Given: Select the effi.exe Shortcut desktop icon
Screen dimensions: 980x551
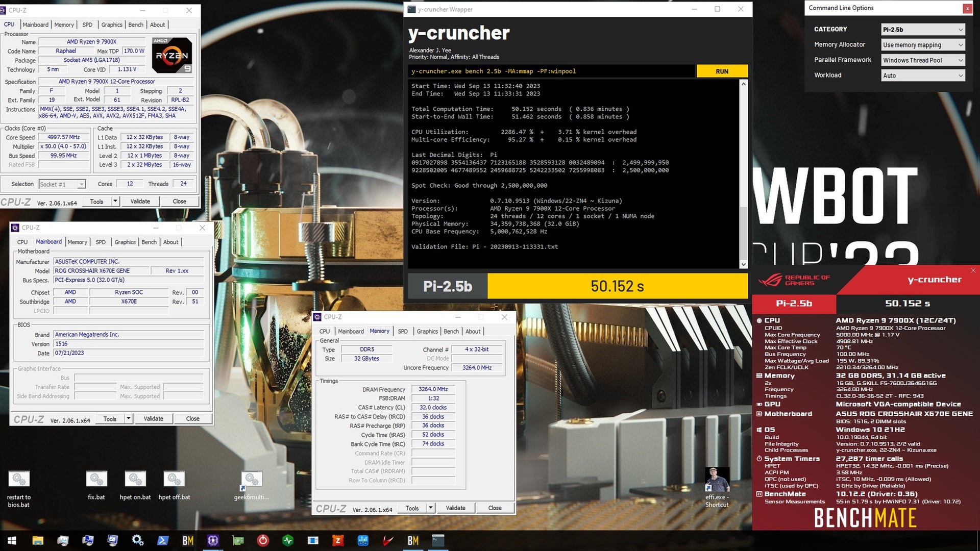Looking at the screenshot, I should tap(717, 487).
